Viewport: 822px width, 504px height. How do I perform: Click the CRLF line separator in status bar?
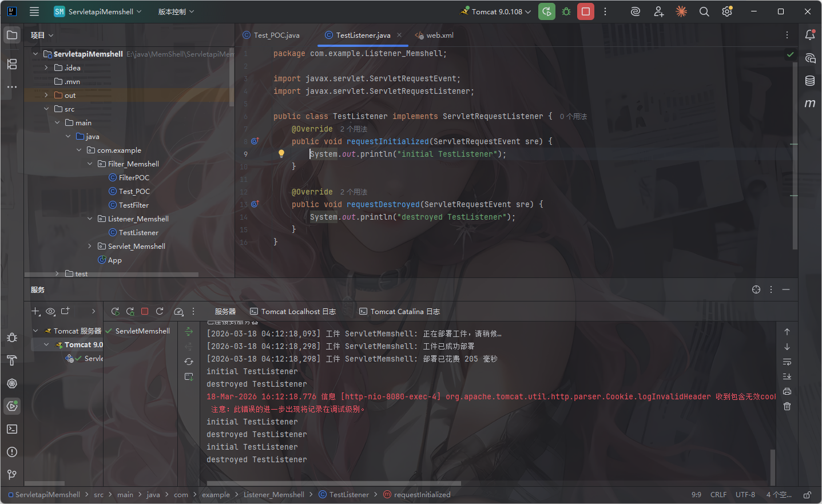click(x=718, y=495)
